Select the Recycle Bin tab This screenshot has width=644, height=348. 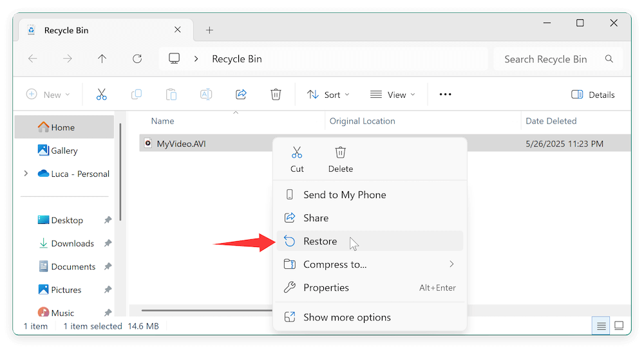(106, 30)
